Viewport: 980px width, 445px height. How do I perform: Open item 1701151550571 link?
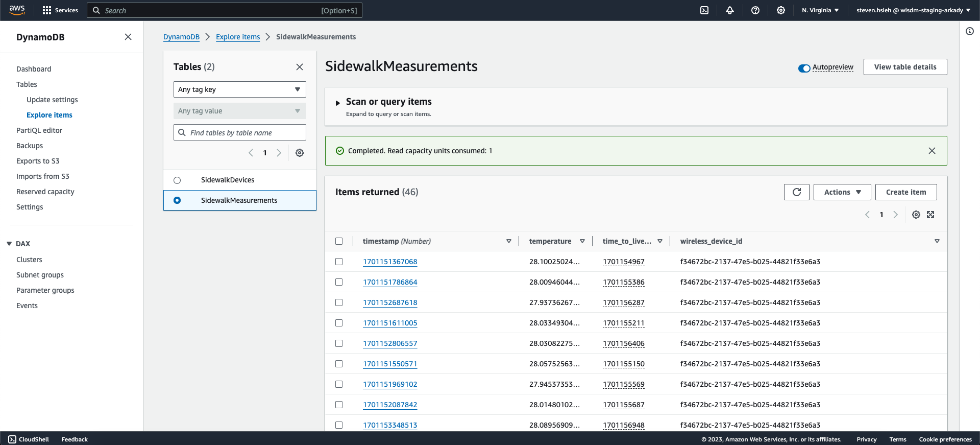click(390, 364)
